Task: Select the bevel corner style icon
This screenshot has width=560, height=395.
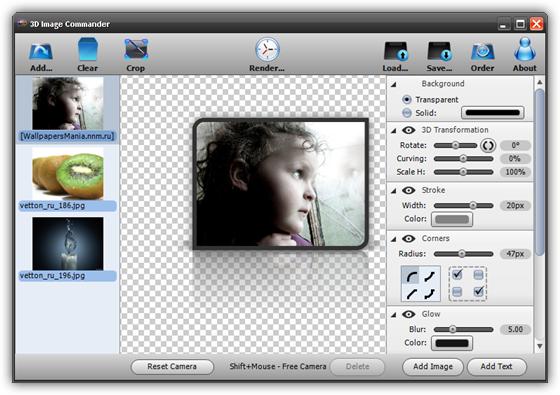Action: [x=411, y=294]
